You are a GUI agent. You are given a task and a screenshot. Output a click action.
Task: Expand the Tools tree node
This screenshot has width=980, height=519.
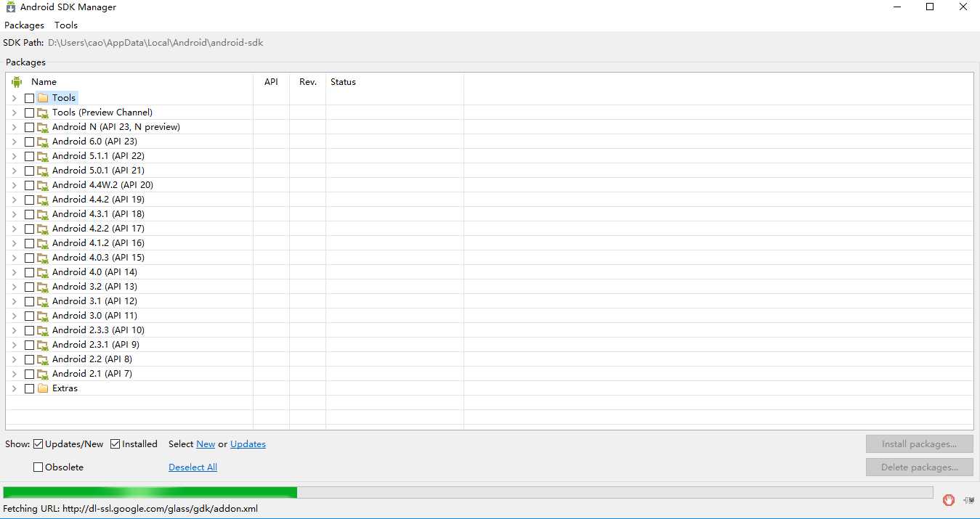[14, 98]
